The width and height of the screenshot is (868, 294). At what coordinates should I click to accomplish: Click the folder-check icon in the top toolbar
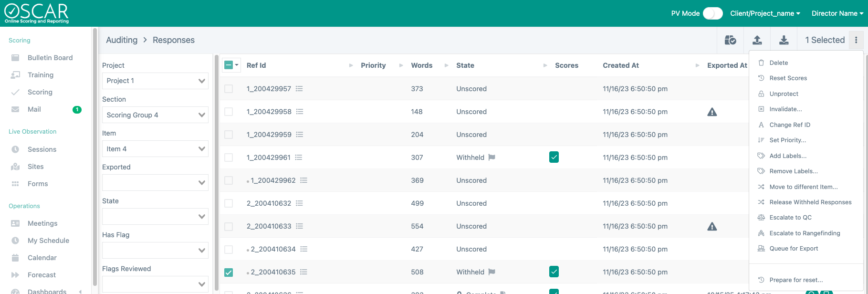(730, 40)
